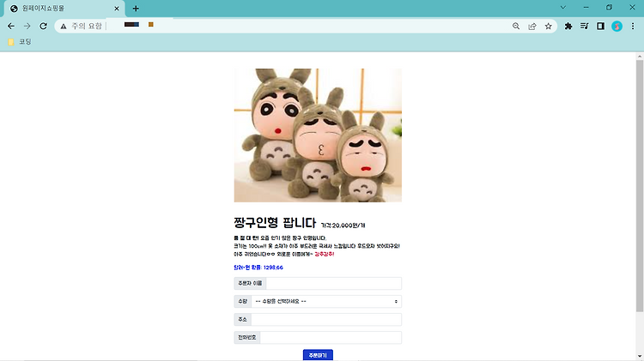This screenshot has height=361, width=644.
Task: Click the 짱구인형 팝니다 heading
Action: pos(275,223)
